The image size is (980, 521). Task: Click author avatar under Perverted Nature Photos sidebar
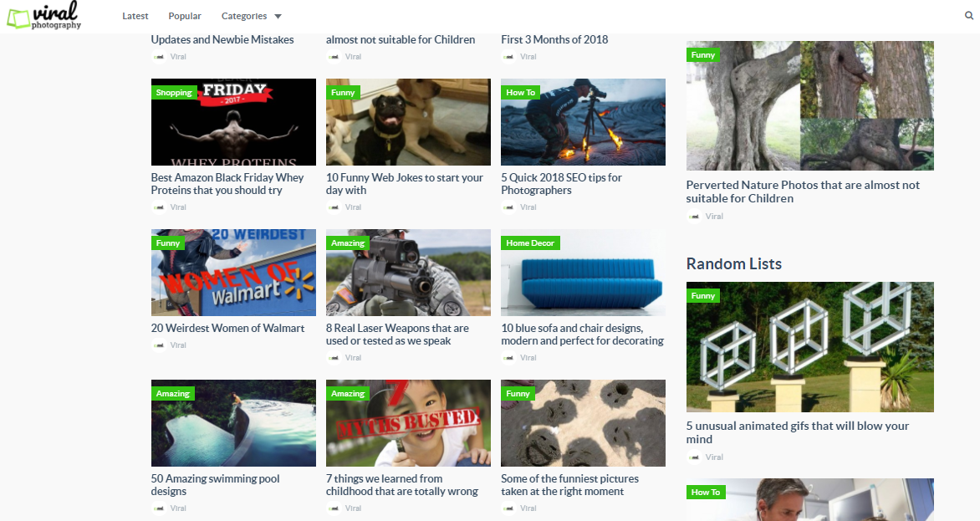point(694,216)
